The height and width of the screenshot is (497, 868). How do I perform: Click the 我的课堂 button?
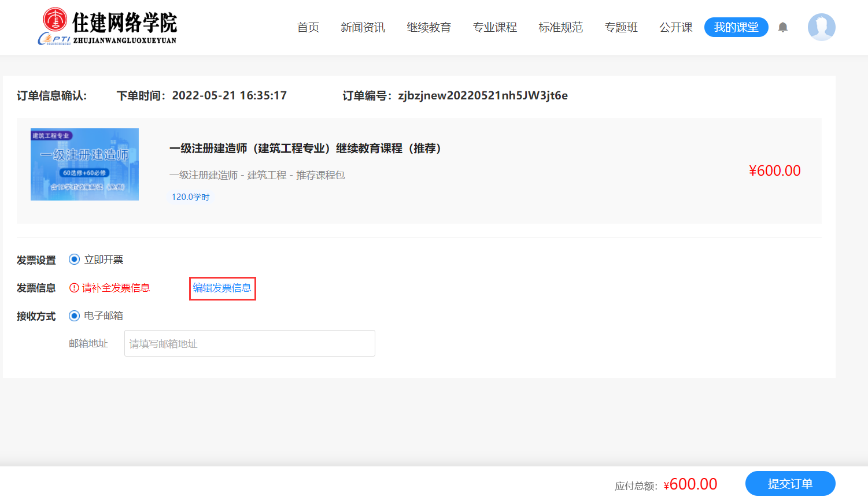736,27
